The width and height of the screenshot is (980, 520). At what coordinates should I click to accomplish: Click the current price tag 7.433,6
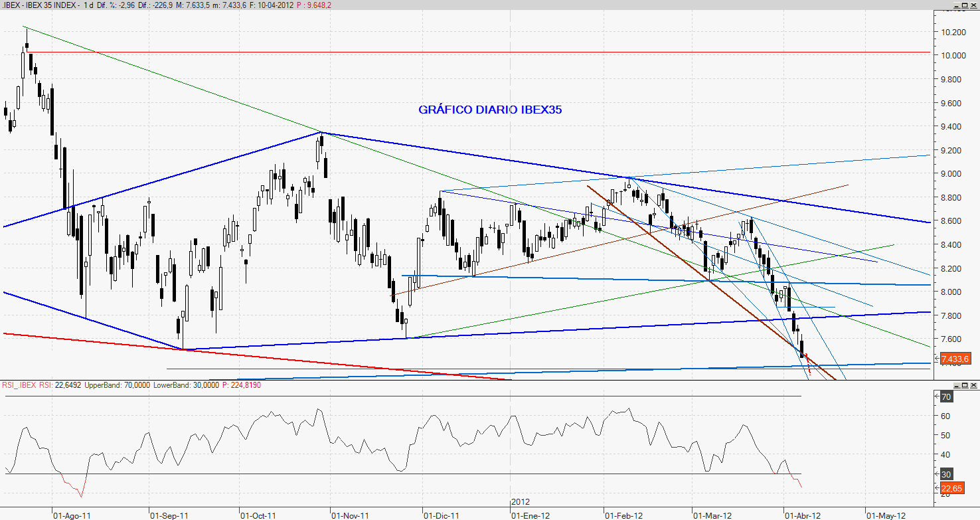955,359
